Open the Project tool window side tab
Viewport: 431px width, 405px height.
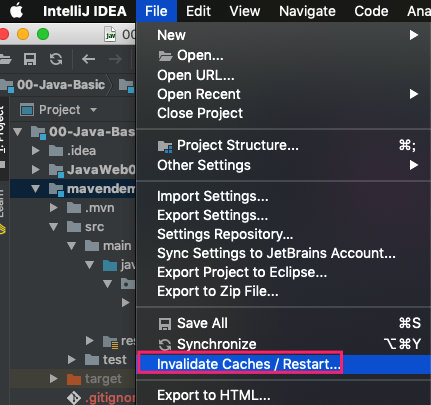(3, 128)
